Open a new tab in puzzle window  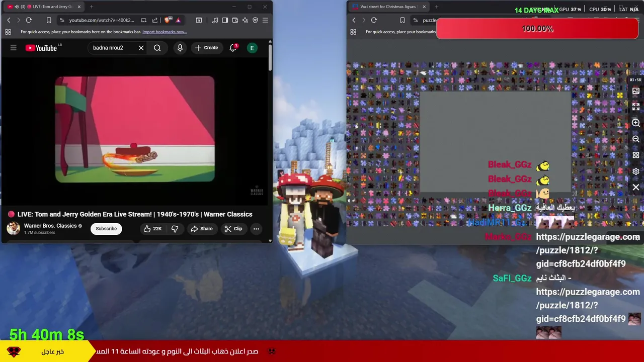[436, 7]
